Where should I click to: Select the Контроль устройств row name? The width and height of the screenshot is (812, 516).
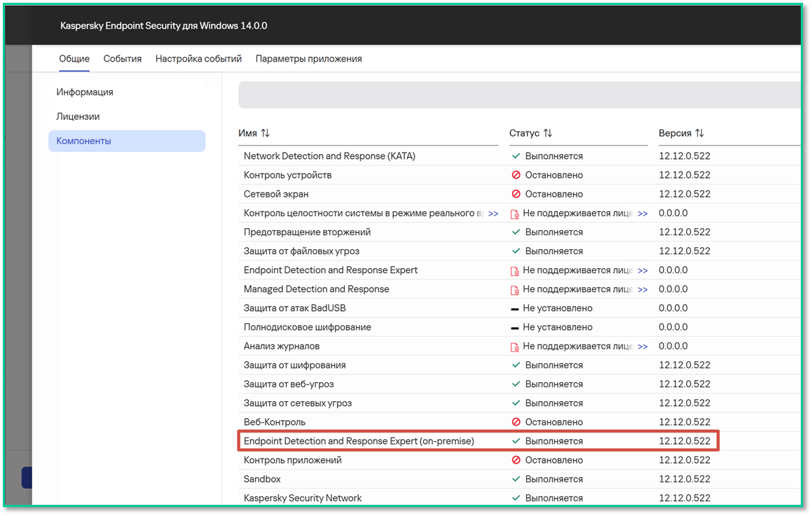(x=287, y=176)
